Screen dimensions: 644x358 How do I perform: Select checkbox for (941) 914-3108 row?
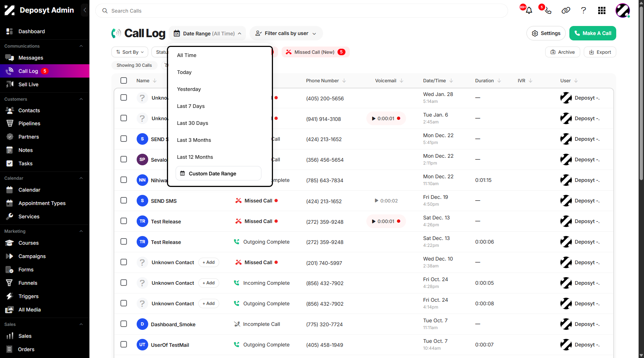pyautogui.click(x=124, y=118)
